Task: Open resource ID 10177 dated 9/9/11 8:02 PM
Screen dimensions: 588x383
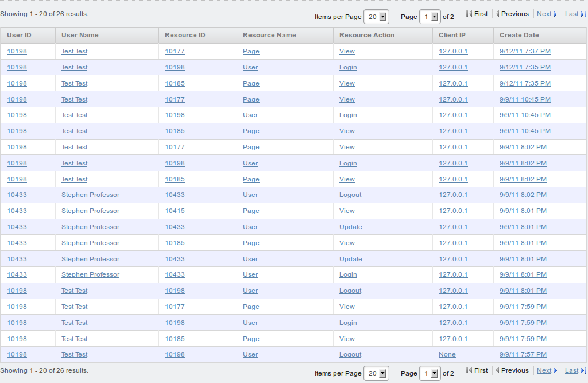Action: tap(175, 148)
